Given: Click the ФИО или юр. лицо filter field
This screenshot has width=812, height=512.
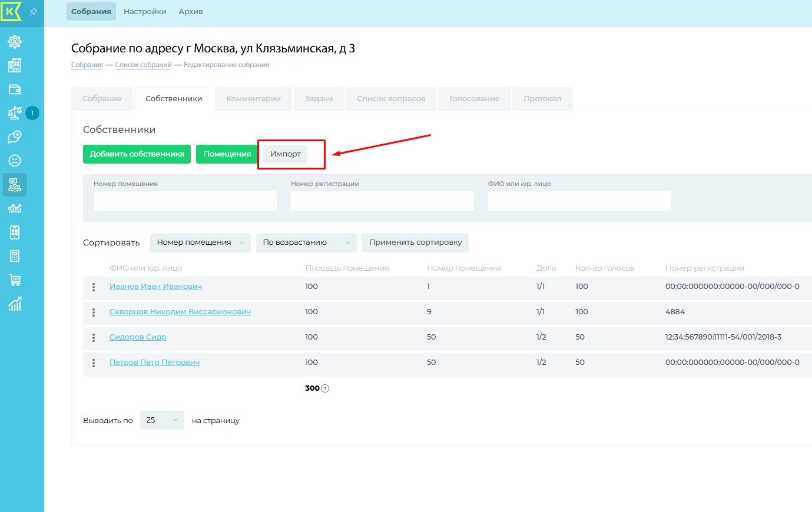Looking at the screenshot, I should point(579,201).
